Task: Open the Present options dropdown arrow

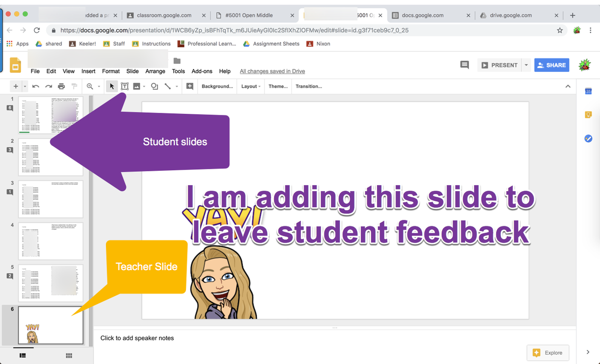Action: click(x=525, y=65)
